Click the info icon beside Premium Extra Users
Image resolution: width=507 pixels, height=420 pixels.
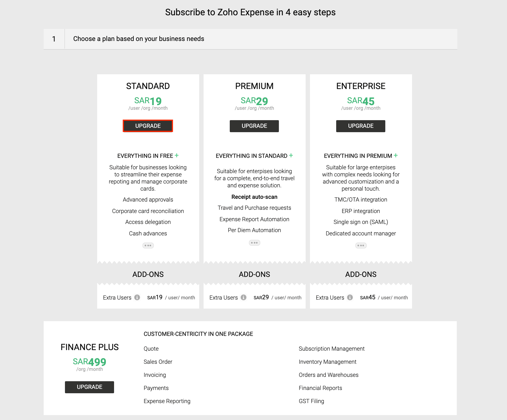tap(244, 298)
